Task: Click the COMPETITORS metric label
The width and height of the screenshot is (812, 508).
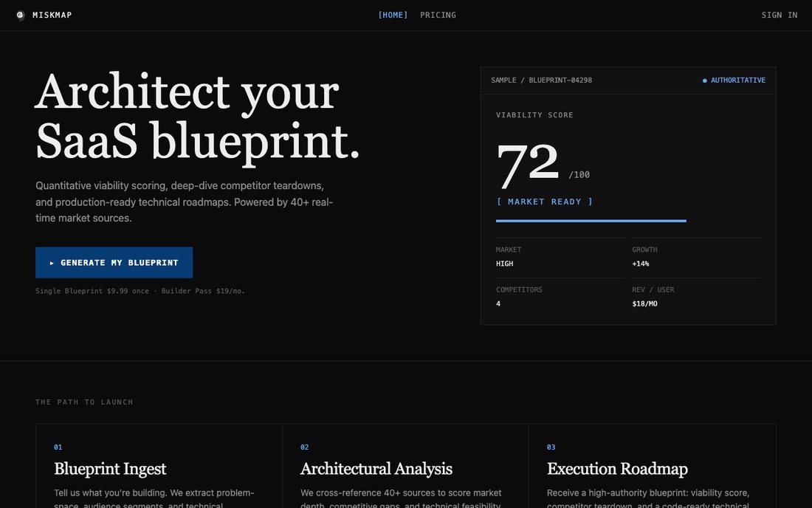Action: coord(519,290)
